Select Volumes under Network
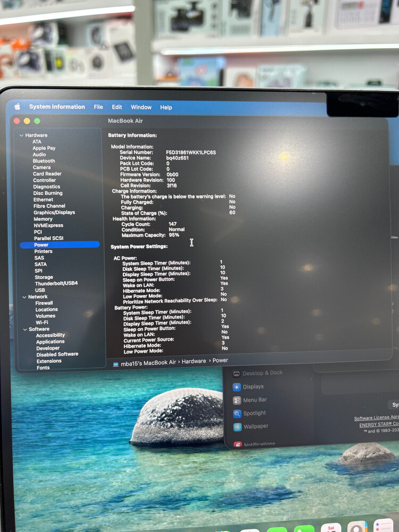 point(45,316)
